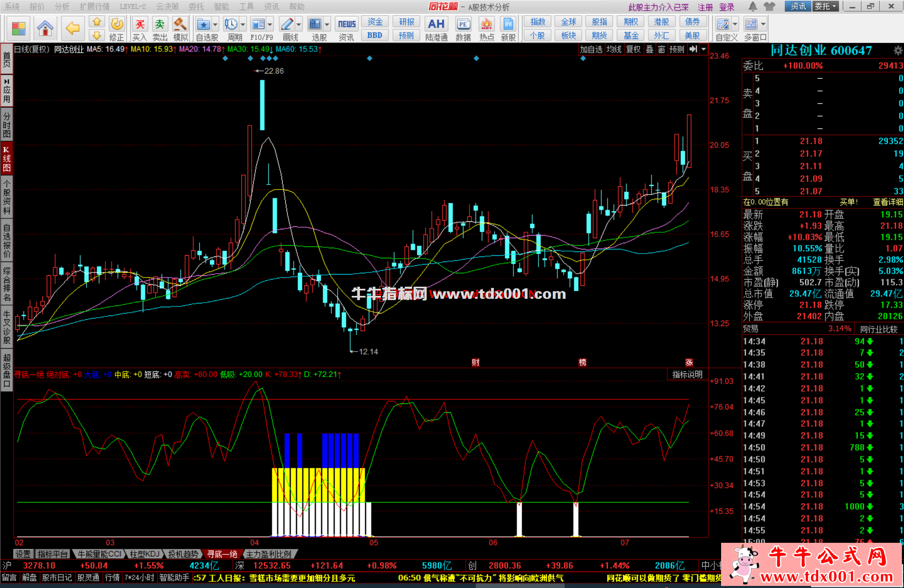Open the 云决策 menu
This screenshot has width=904, height=588.
point(167,6)
